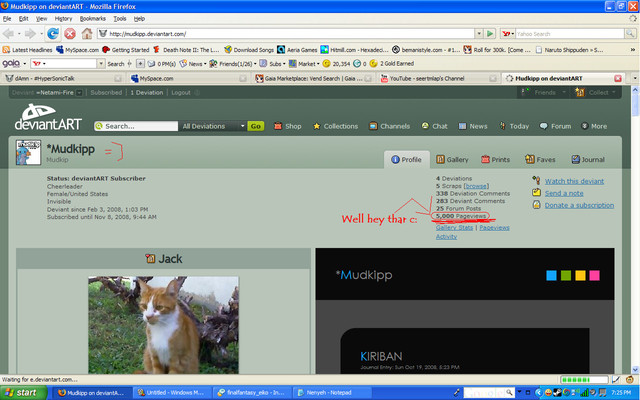Click the Firefox forward arrow
This screenshot has height=400, width=640.
(x=30, y=33)
